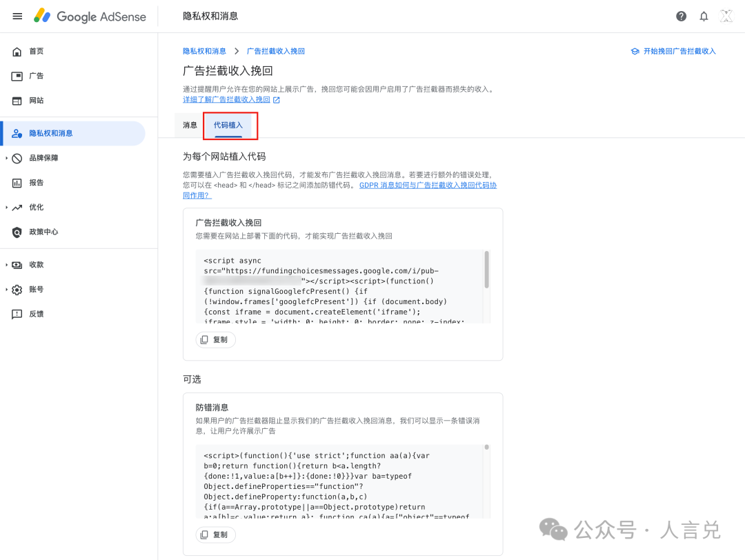Image resolution: width=745 pixels, height=560 pixels.
Task: Click the copy icon under 广告拦截收入挽回 code
Action: pos(204,339)
